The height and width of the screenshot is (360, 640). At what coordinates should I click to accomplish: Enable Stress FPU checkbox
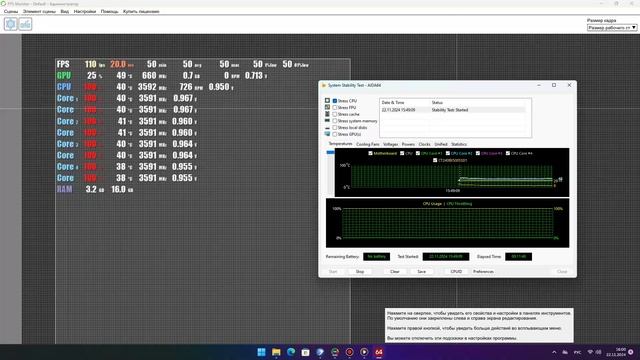pyautogui.click(x=335, y=108)
